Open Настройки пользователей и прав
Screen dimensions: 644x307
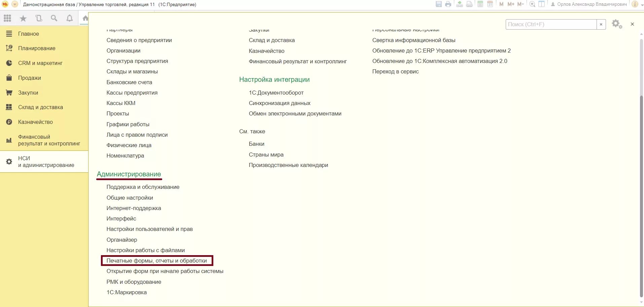[150, 229]
